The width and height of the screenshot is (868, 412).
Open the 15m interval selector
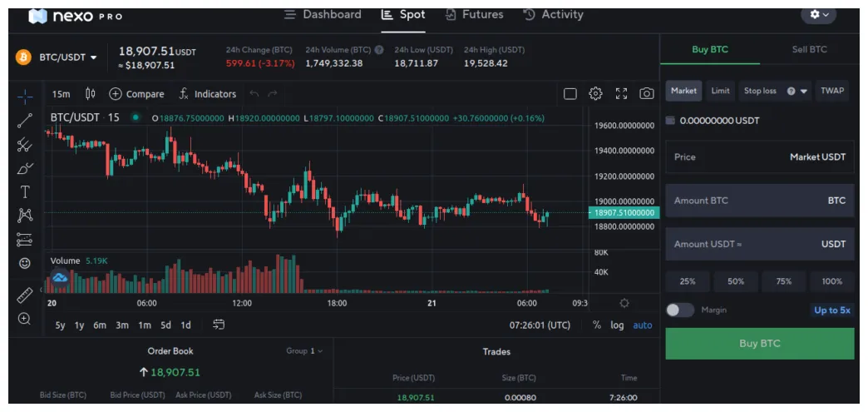61,94
